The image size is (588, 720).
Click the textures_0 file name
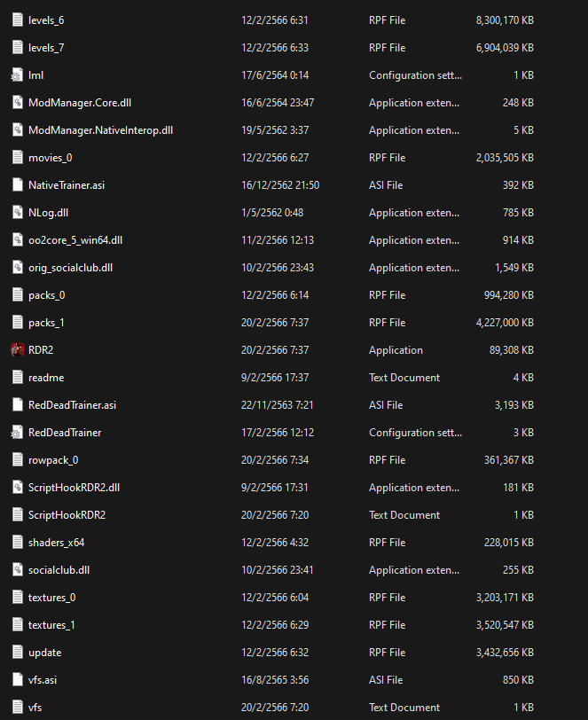pos(51,598)
